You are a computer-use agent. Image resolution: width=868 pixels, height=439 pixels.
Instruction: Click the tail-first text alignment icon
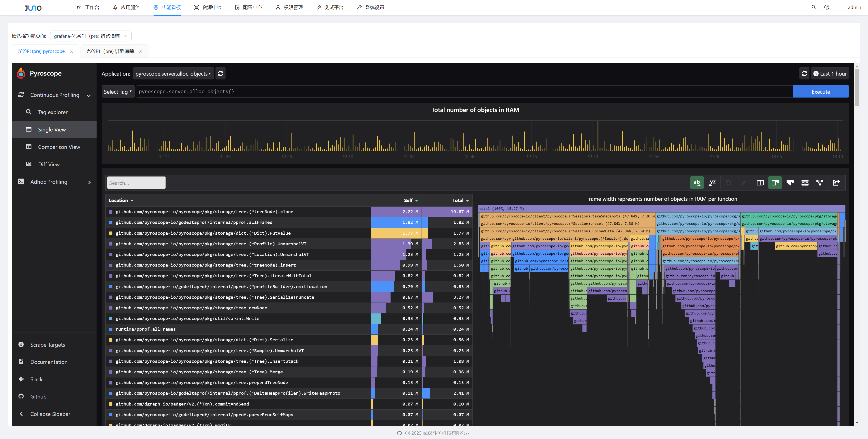click(x=712, y=182)
